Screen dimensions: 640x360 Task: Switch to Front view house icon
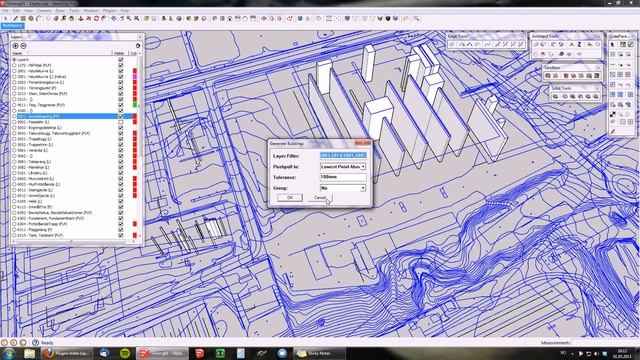click(230, 18)
